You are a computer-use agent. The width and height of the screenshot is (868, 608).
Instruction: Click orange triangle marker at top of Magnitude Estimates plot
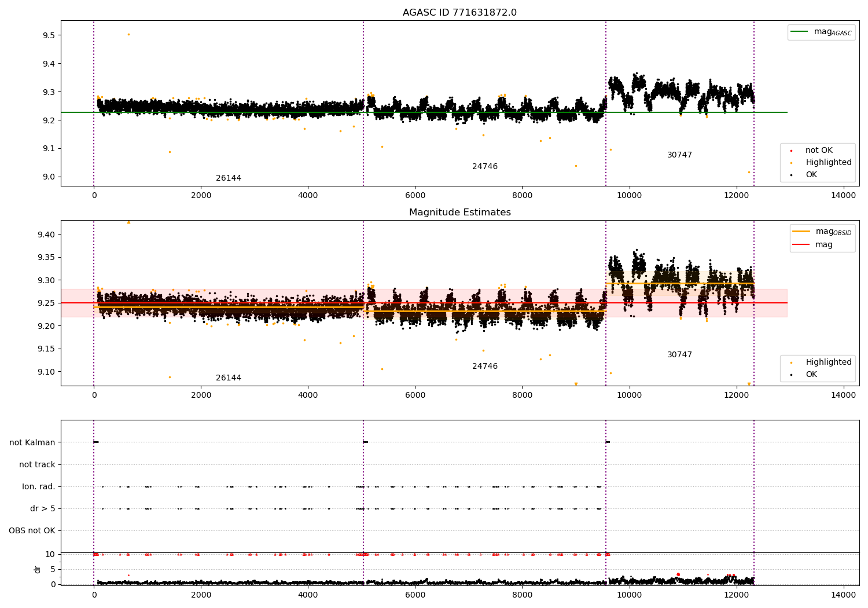pos(128,222)
